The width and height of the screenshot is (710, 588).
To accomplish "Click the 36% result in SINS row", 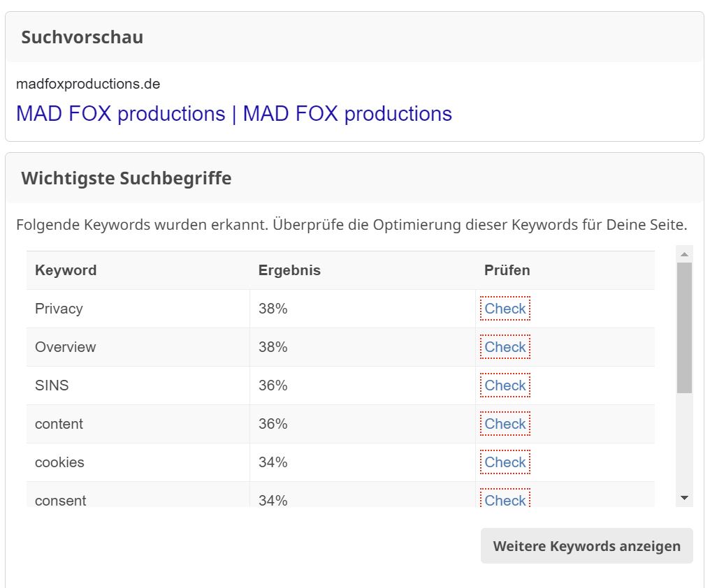I will point(273,385).
